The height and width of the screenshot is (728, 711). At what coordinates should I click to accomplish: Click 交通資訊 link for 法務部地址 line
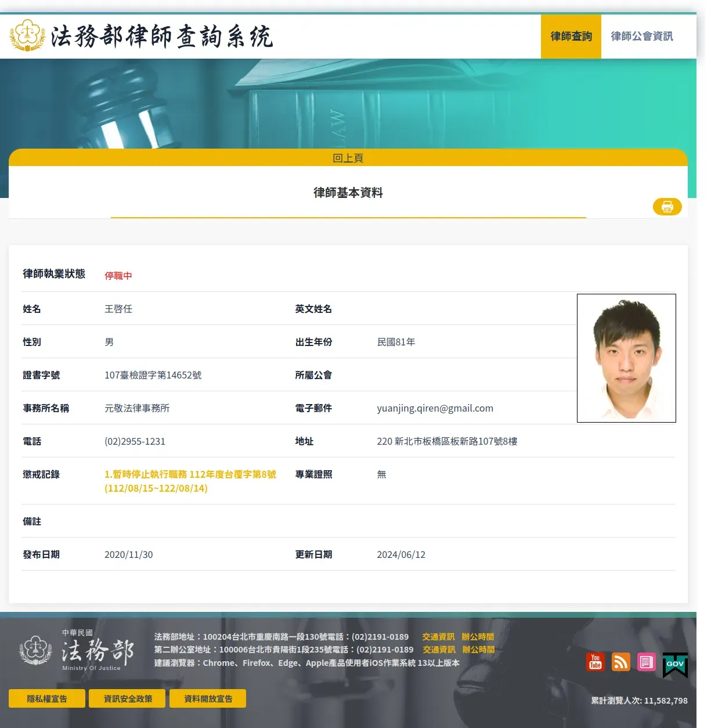[438, 637]
